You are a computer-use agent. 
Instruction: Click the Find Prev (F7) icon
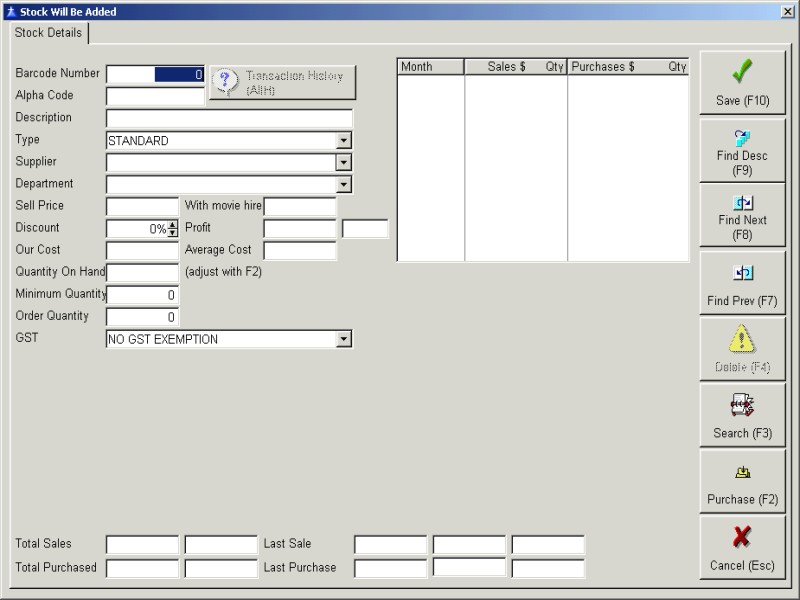(742, 273)
